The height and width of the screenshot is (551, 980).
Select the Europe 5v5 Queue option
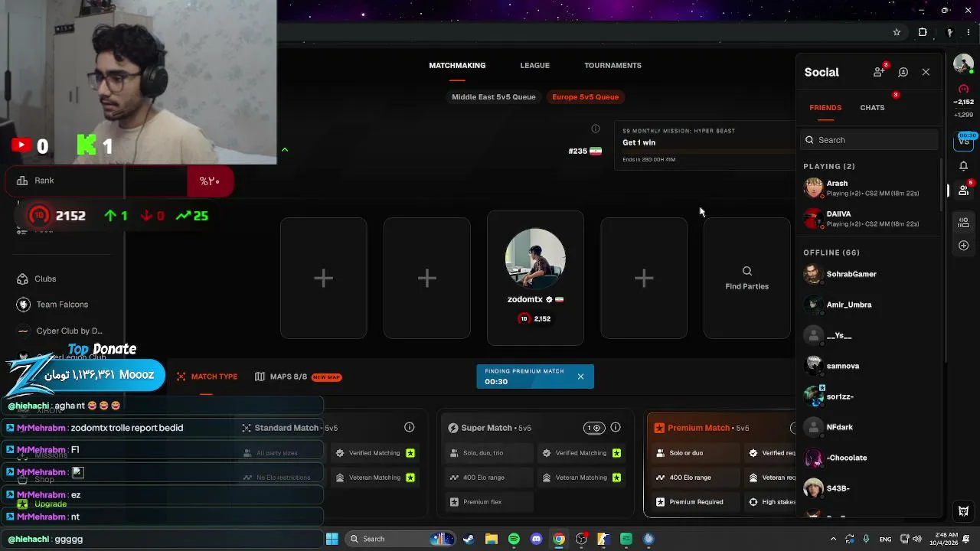pyautogui.click(x=585, y=97)
